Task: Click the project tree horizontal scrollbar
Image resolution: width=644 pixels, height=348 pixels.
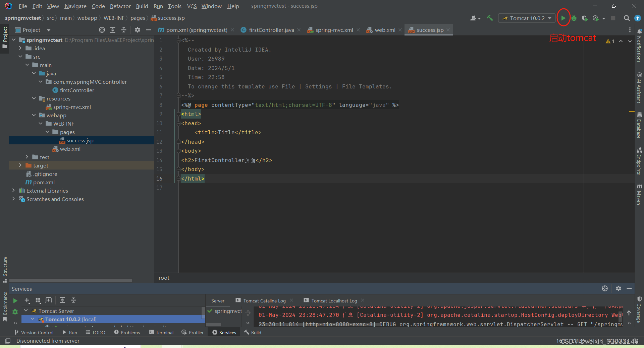Action: coord(71,280)
